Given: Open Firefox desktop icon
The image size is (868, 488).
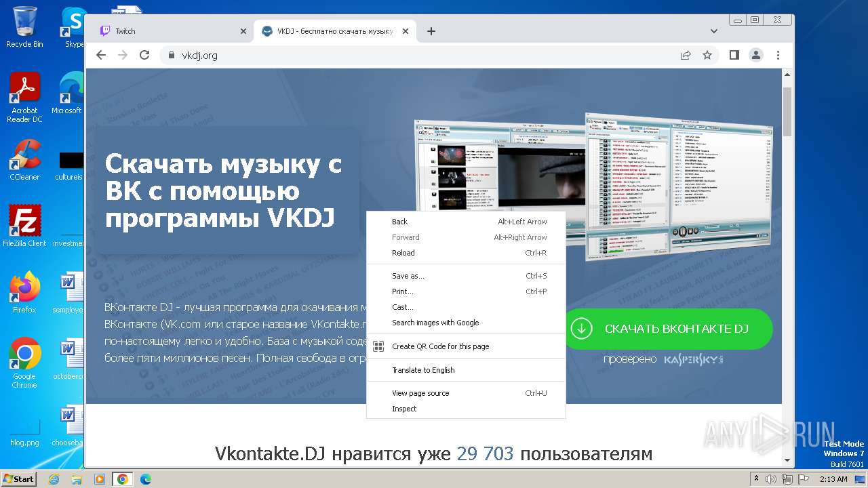Looking at the screenshot, I should (24, 293).
